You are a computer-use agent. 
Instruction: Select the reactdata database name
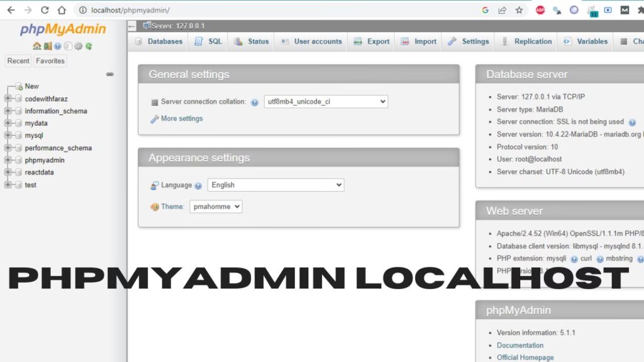(39, 172)
